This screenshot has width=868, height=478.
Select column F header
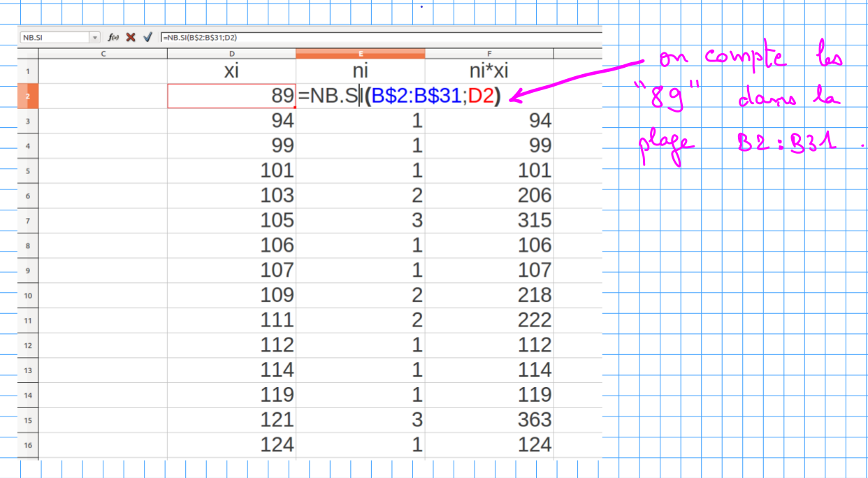tap(489, 54)
